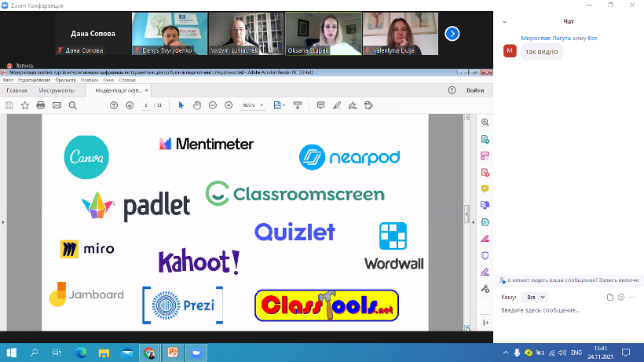This screenshot has width=644, height=362.
Task: Open the Acrobat help question icon
Action: click(452, 90)
